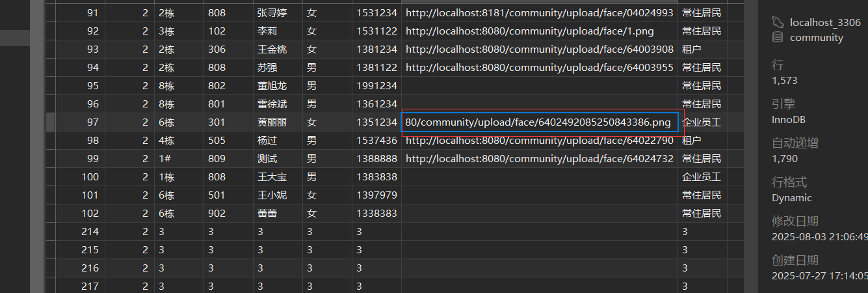
Task: Click the room cell 809
Action: point(228,159)
